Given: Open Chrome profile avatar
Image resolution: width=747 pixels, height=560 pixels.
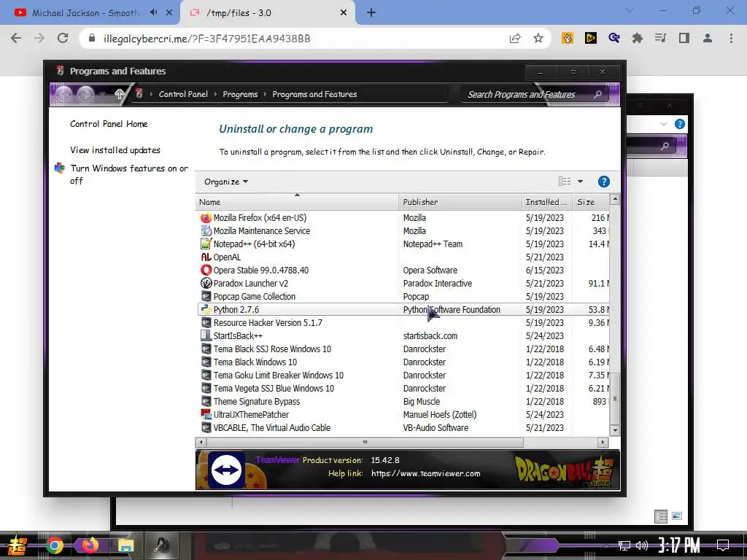Looking at the screenshot, I should click(708, 38).
